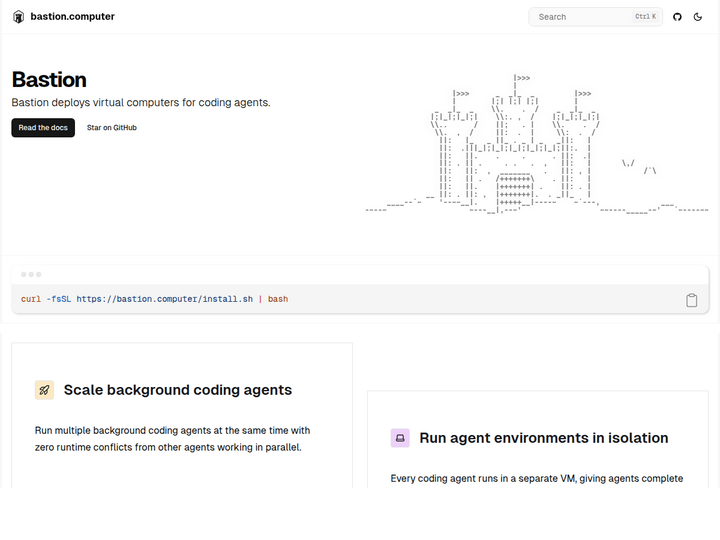Copy the install command with the clipboard icon
This screenshot has width=720, height=540.
tap(692, 300)
